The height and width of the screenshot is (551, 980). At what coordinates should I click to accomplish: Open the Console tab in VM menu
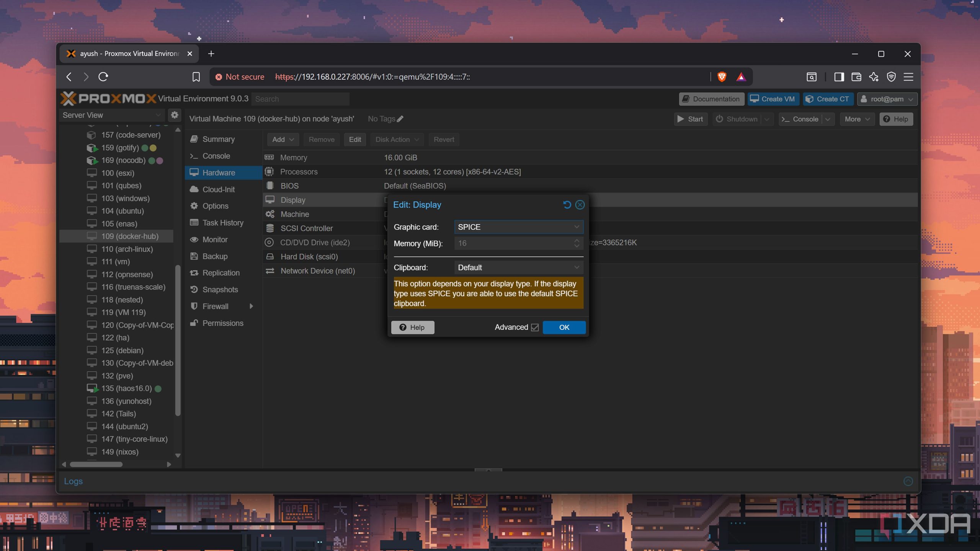coord(224,156)
